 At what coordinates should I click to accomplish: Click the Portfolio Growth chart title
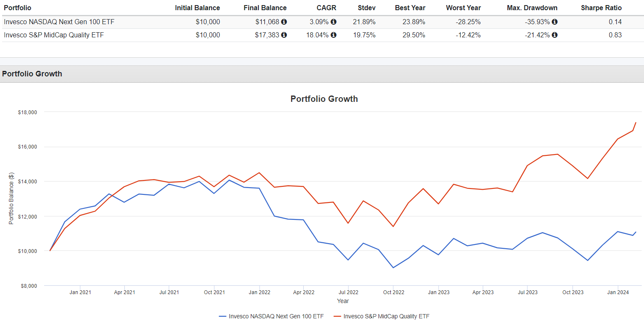click(324, 99)
